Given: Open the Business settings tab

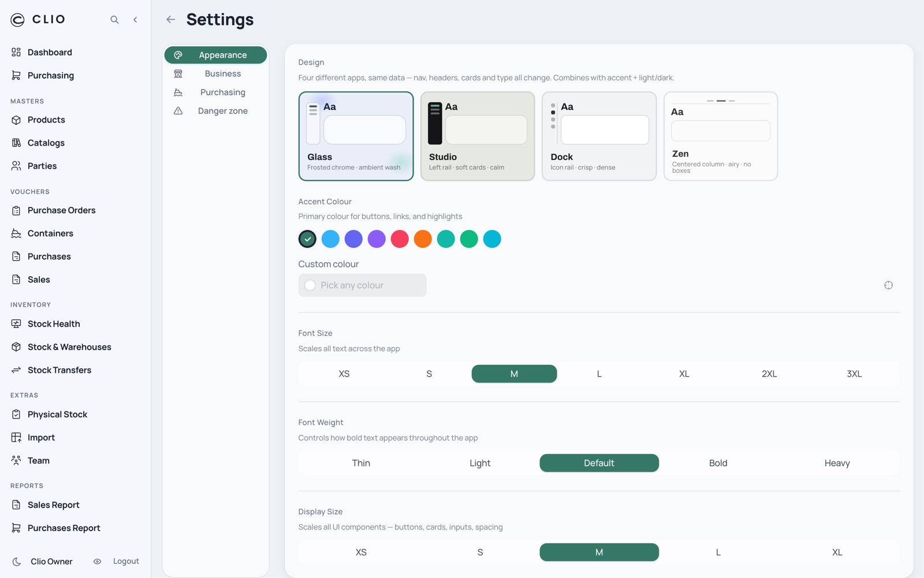Looking at the screenshot, I should (x=215, y=73).
